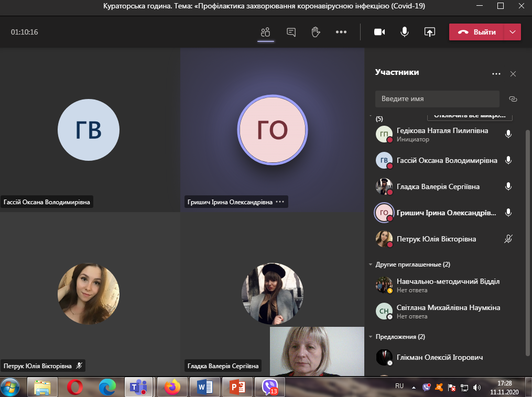Open more actions ellipsis in meeting toolbar
532x397 pixels.
[x=341, y=32]
